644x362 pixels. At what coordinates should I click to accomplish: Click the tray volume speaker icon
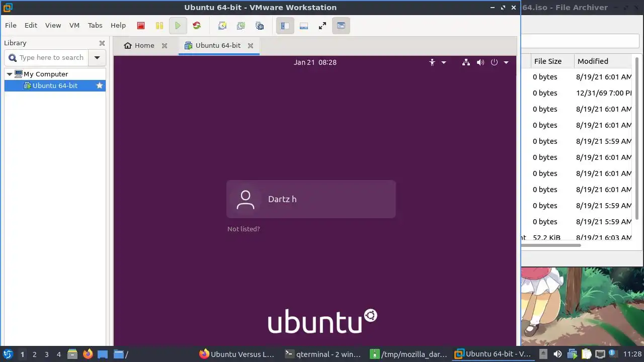557,354
